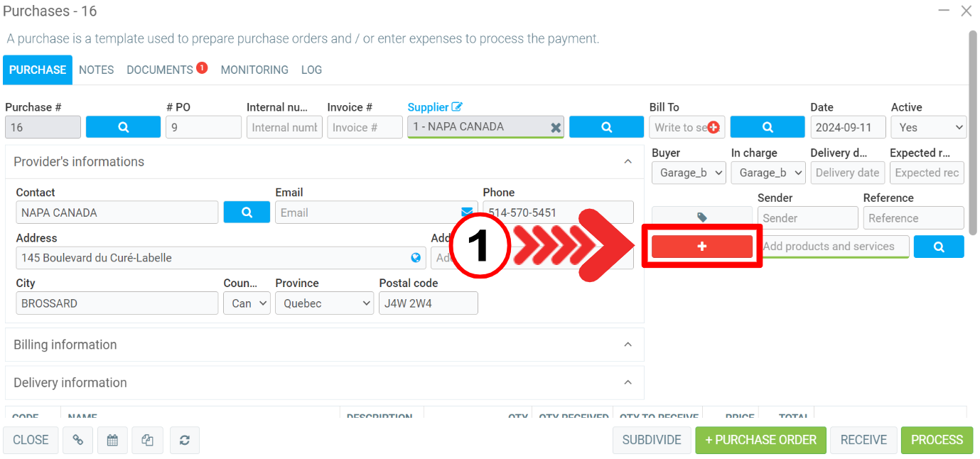
Task: Click the email envelope icon
Action: (x=467, y=212)
